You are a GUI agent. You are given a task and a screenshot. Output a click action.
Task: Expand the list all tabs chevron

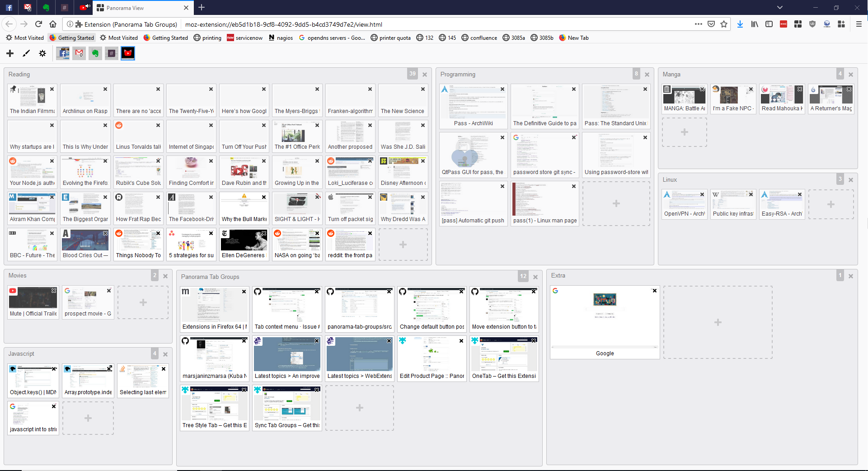[779, 8]
